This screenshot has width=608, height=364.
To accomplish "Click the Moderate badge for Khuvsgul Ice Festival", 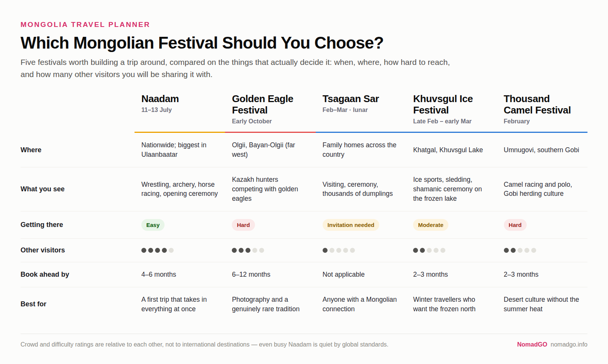I will (x=431, y=225).
